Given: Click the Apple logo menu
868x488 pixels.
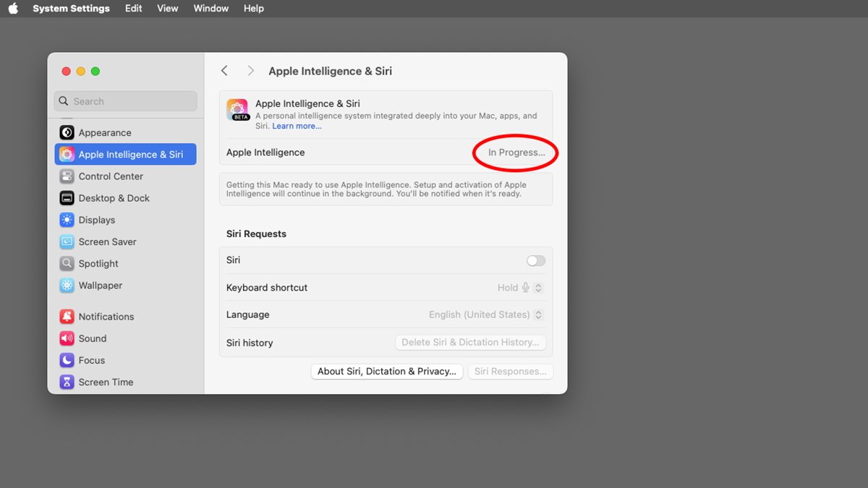Looking at the screenshot, I should tap(13, 9).
